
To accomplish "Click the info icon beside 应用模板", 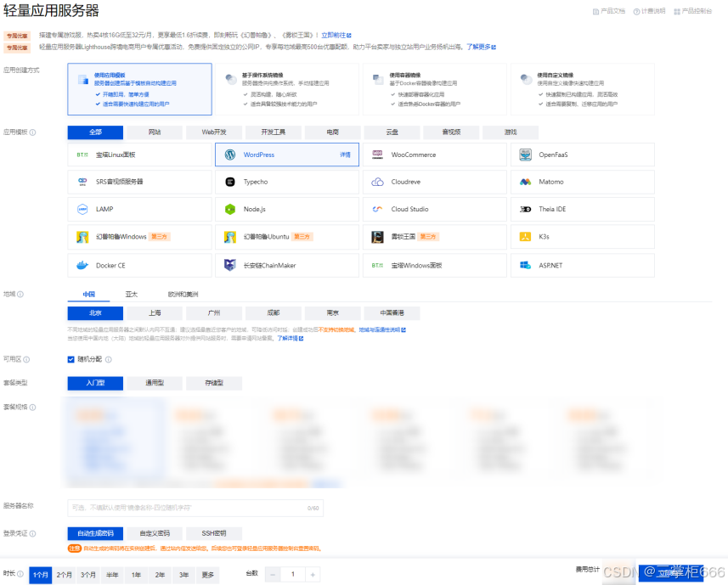I will coord(32,132).
